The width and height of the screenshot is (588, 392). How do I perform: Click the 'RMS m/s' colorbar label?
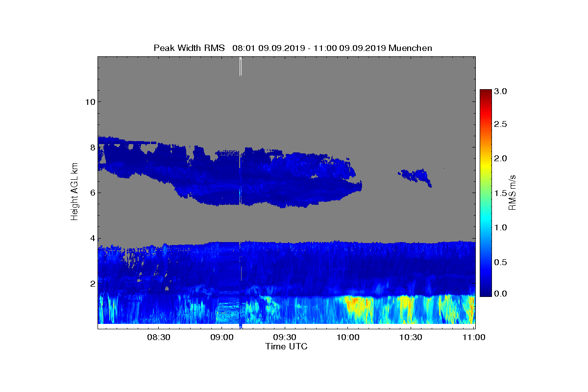point(512,192)
